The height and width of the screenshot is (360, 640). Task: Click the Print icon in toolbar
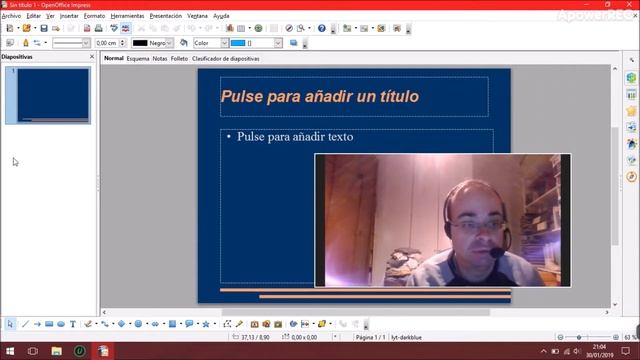(98, 28)
